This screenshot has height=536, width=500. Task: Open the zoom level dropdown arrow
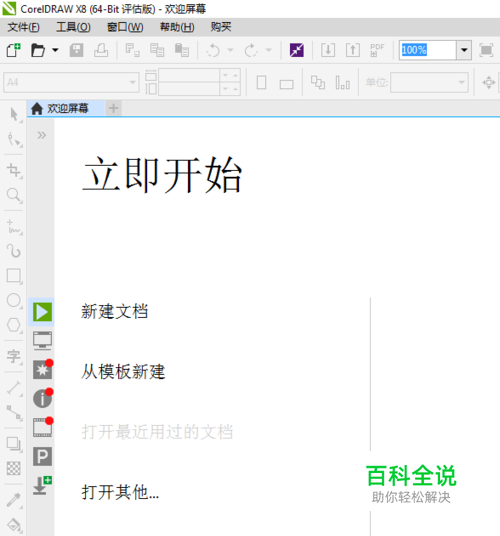(x=464, y=50)
